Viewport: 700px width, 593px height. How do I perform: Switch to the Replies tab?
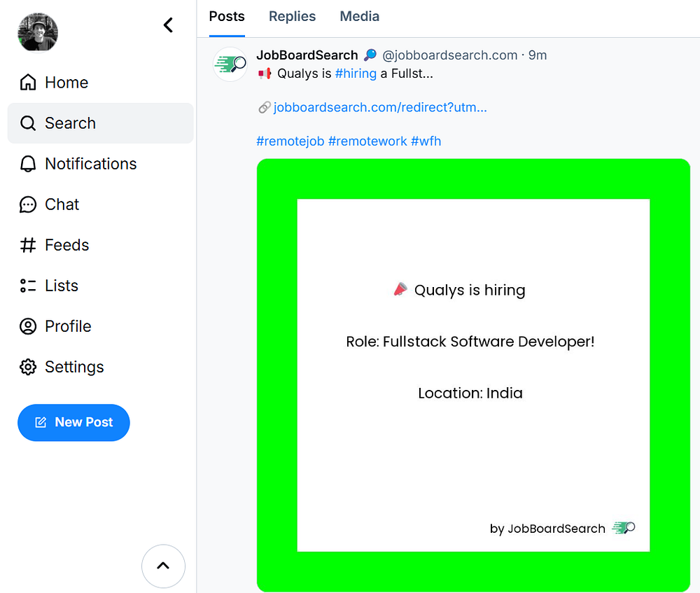[x=292, y=17]
